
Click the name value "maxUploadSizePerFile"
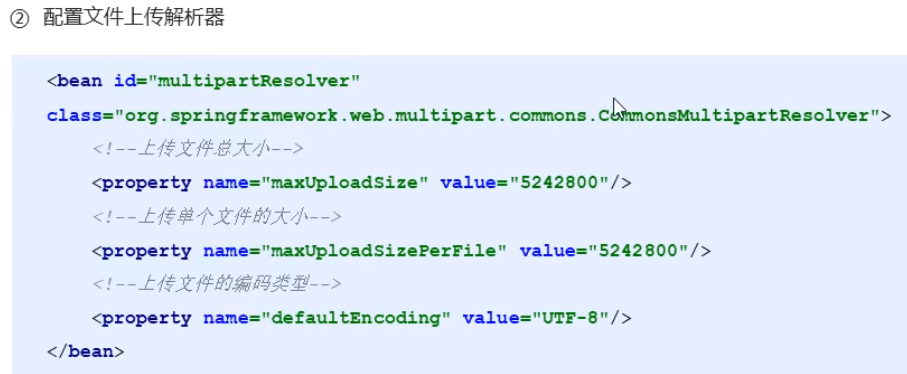tap(384, 251)
